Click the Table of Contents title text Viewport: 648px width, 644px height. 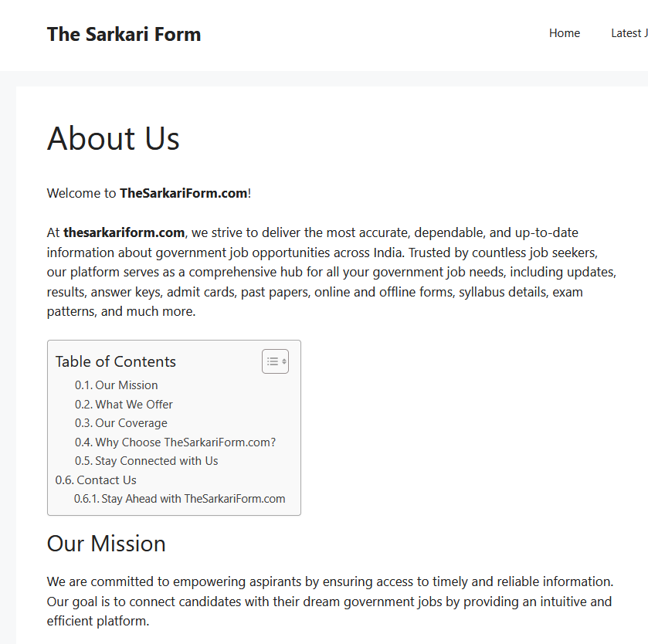pyautogui.click(x=116, y=361)
